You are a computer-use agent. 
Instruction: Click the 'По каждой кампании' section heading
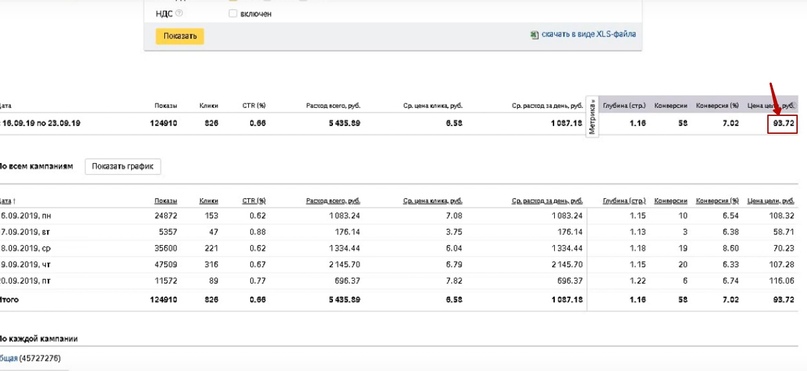click(39, 339)
